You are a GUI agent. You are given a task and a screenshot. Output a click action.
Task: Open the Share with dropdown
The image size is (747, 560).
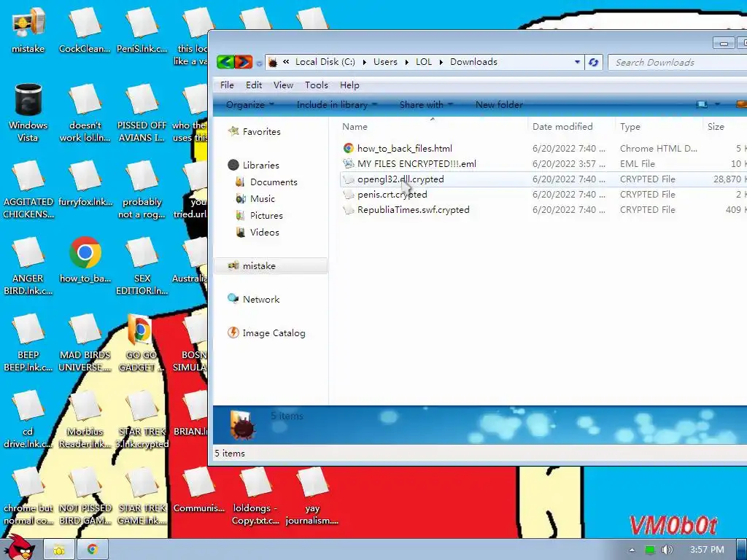coord(426,105)
